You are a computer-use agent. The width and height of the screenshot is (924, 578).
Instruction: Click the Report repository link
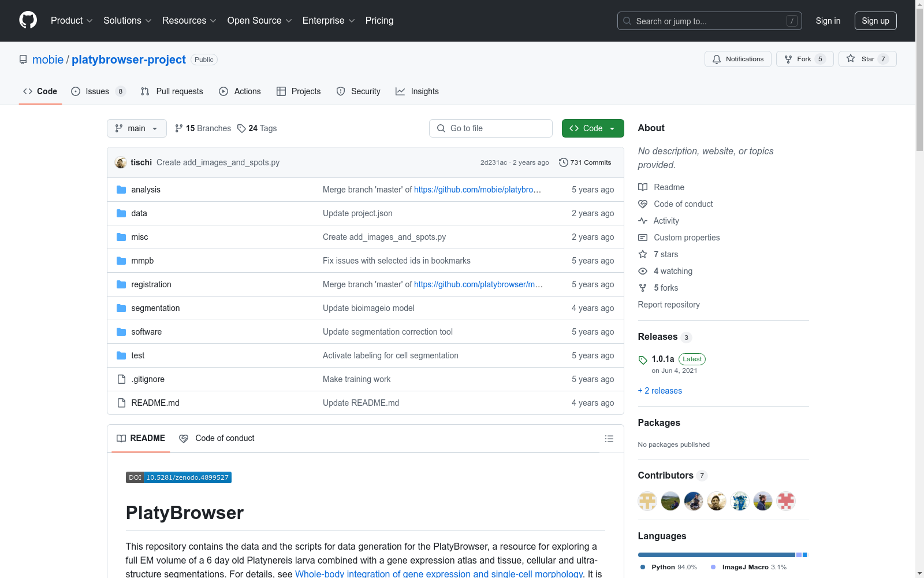pyautogui.click(x=669, y=305)
